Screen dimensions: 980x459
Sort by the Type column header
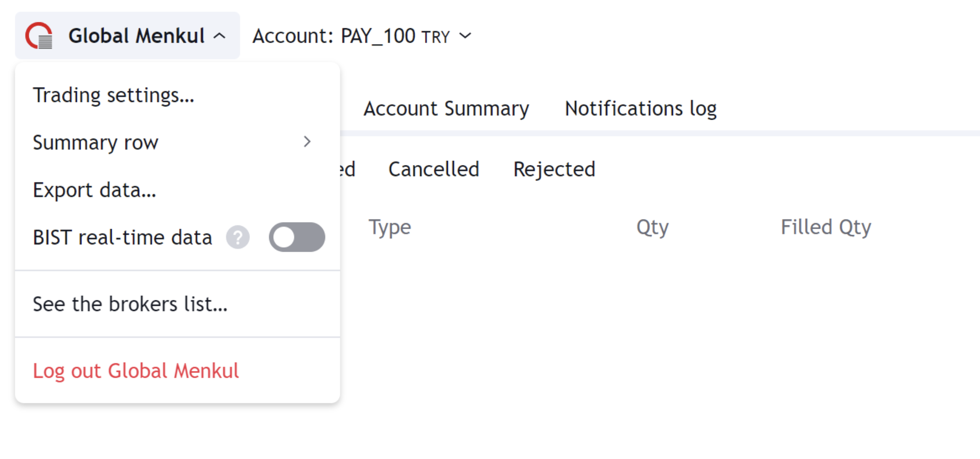point(389,227)
